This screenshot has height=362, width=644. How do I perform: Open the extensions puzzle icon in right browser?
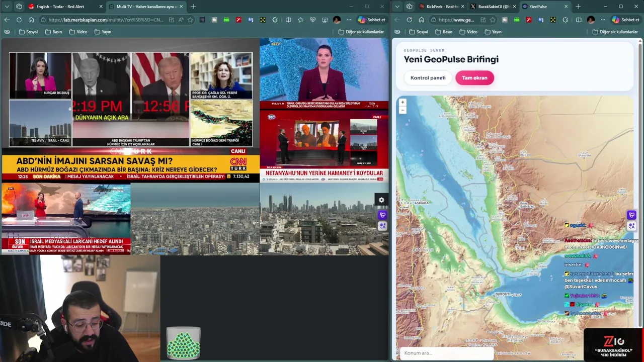(565, 20)
